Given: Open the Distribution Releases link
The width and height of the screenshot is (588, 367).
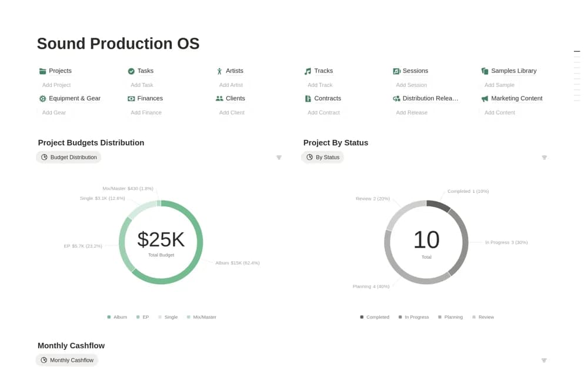Looking at the screenshot, I should 430,98.
